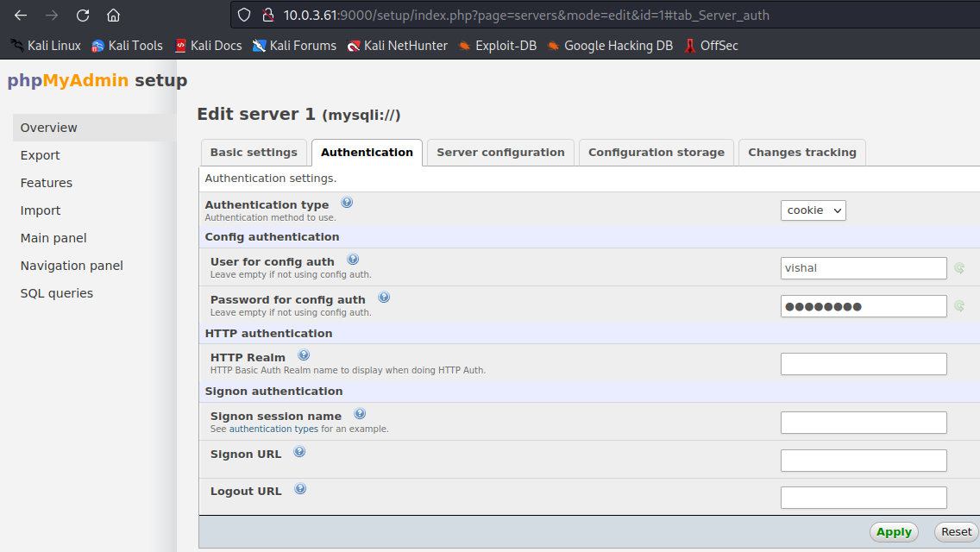This screenshot has height=552, width=980.
Task: Click the help icon beside User for config auth
Action: (353, 258)
